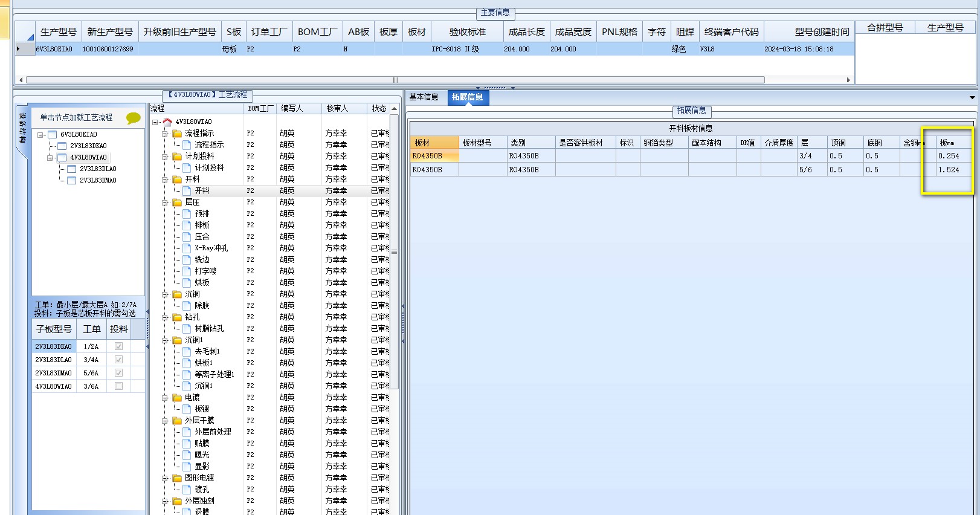Click the 3/6A work order cell
This screenshot has height=515, width=980.
pos(91,386)
